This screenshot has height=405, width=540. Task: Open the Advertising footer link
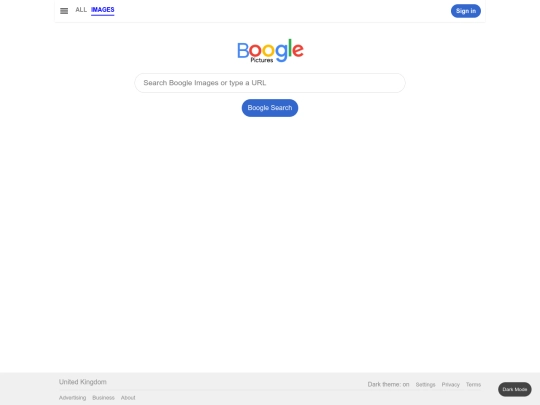tap(72, 397)
